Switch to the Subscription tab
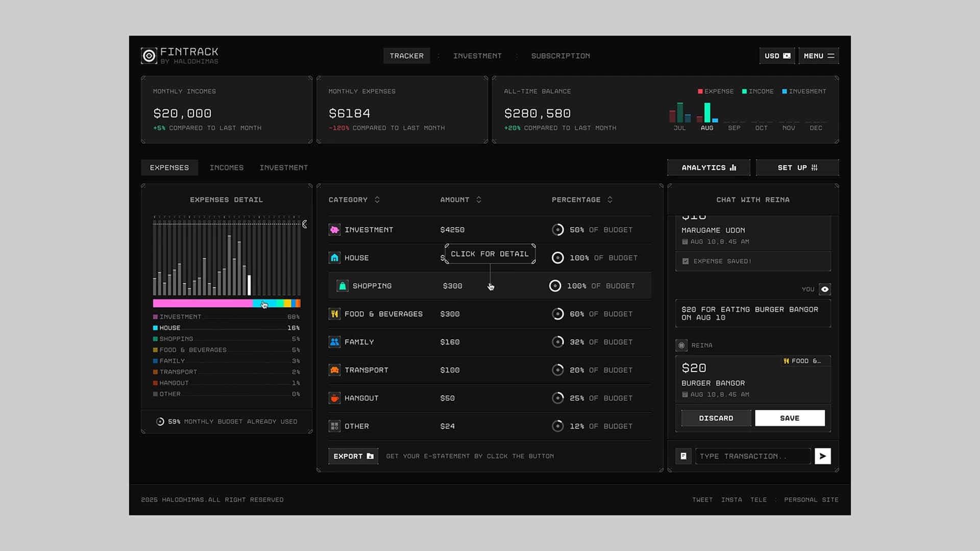The width and height of the screenshot is (980, 551). pos(560,56)
